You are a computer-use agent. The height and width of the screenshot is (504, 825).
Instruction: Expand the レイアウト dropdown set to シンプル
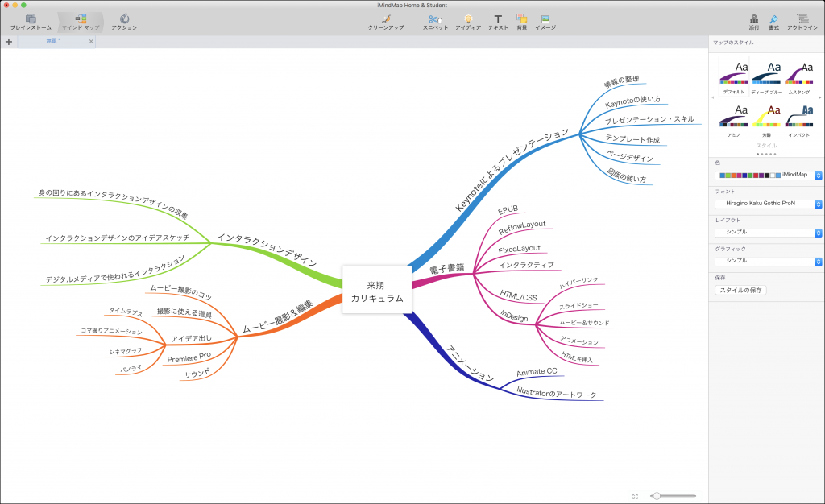(x=767, y=232)
